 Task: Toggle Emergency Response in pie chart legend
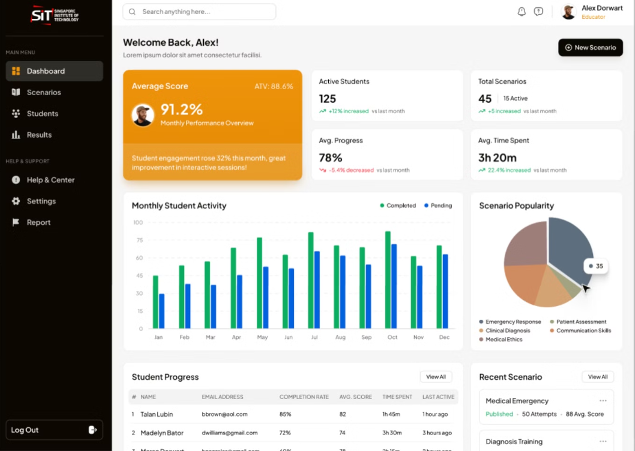coord(511,322)
